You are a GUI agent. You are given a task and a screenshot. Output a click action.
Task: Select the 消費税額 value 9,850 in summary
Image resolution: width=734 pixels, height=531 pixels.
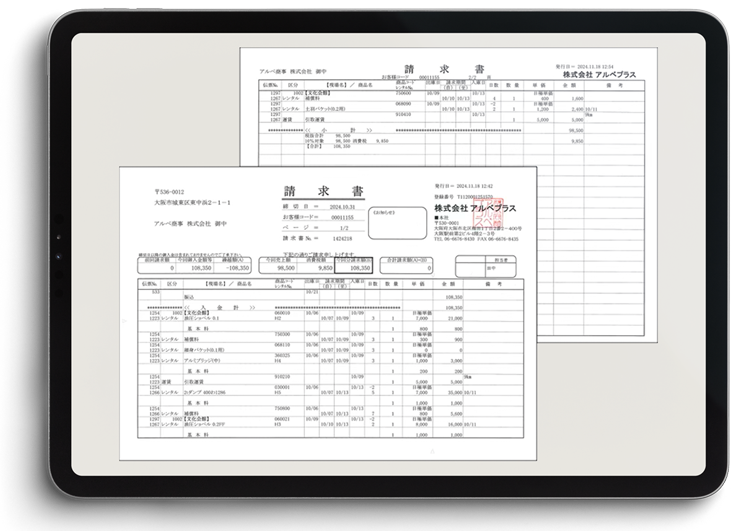325,268
